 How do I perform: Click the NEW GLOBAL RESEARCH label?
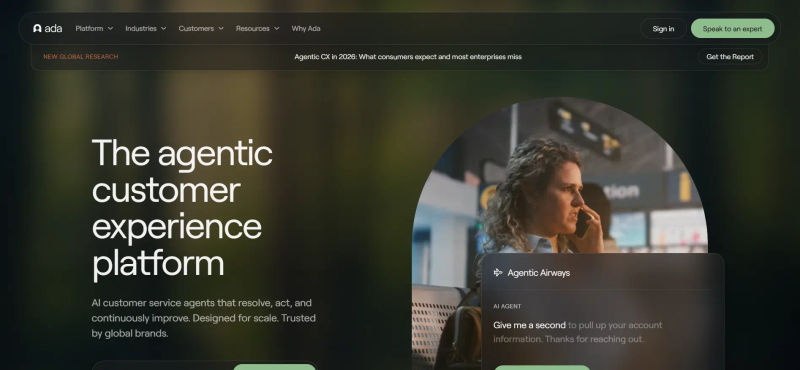[81, 57]
